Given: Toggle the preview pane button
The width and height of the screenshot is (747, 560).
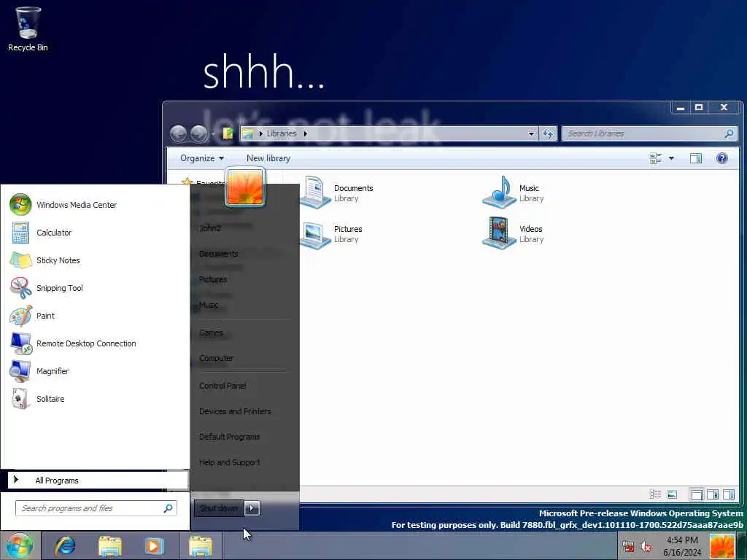Looking at the screenshot, I should (696, 158).
